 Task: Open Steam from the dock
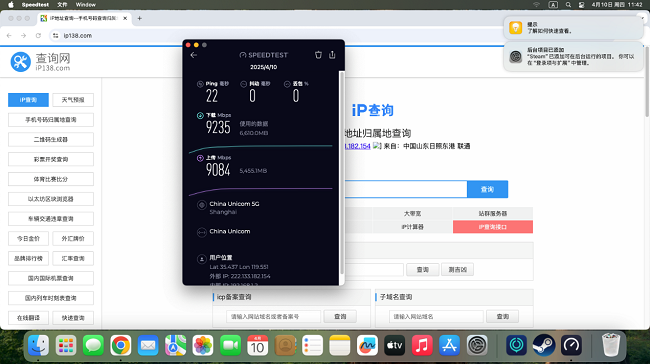(543, 345)
